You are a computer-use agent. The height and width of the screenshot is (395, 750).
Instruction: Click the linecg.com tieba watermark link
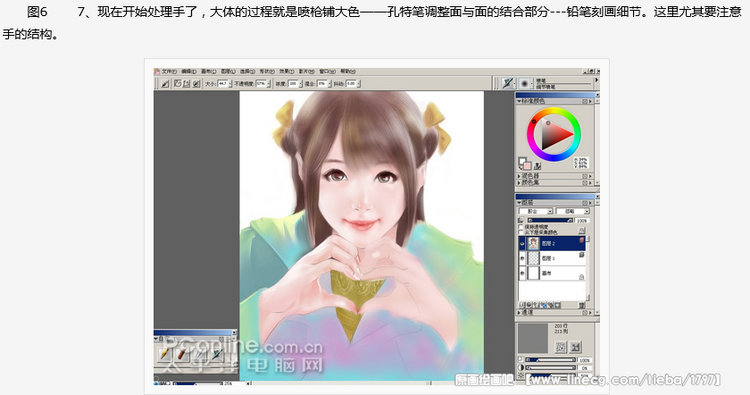coord(622,380)
